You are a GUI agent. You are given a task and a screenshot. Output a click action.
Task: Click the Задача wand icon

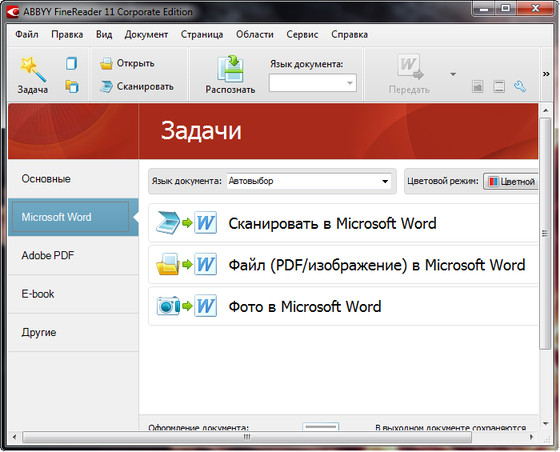point(33,69)
